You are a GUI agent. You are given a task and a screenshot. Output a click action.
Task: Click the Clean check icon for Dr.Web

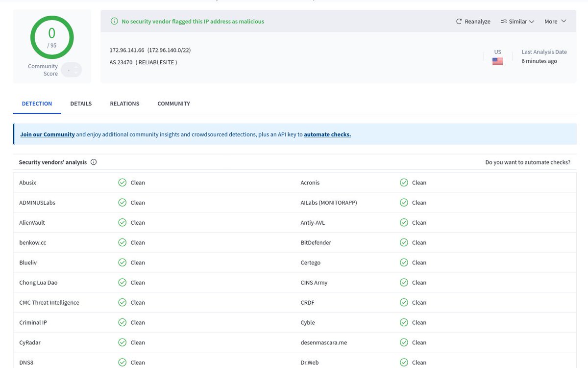404,363
